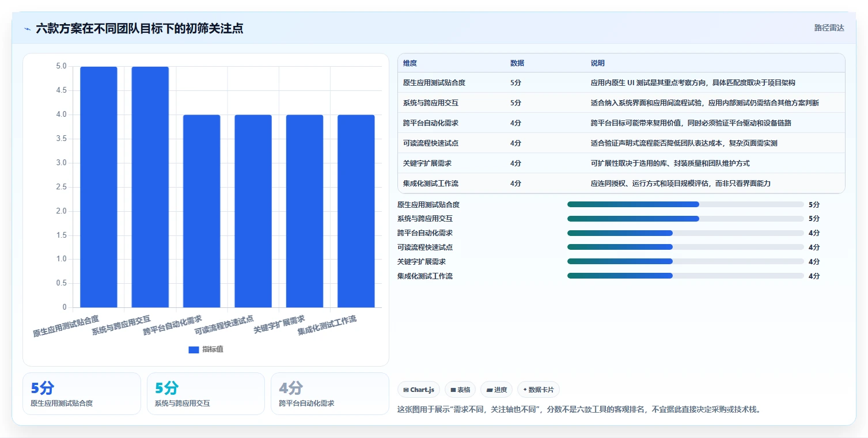Screen dimensions: 868x438
Task: Click the x-axis label 集成化测试工作流 under the chart
Action: [327, 325]
